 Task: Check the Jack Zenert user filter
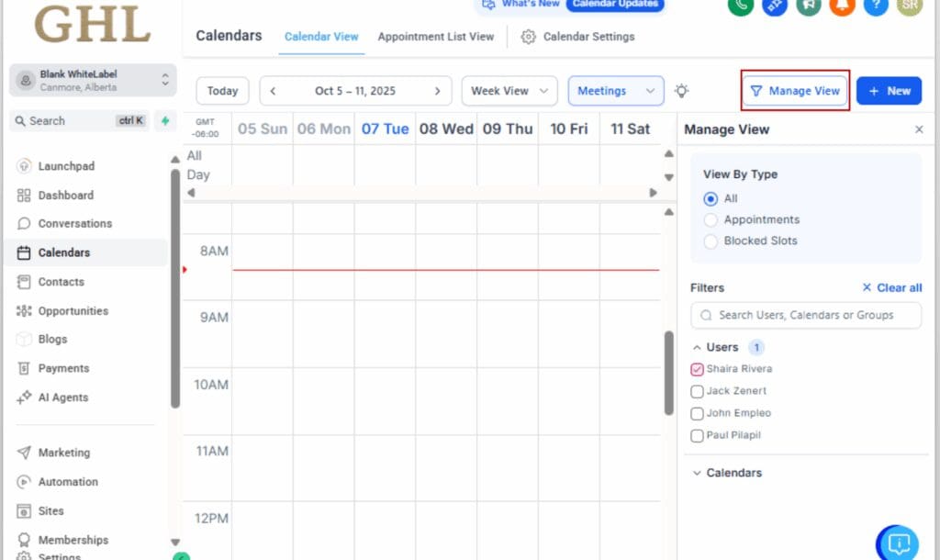696,391
